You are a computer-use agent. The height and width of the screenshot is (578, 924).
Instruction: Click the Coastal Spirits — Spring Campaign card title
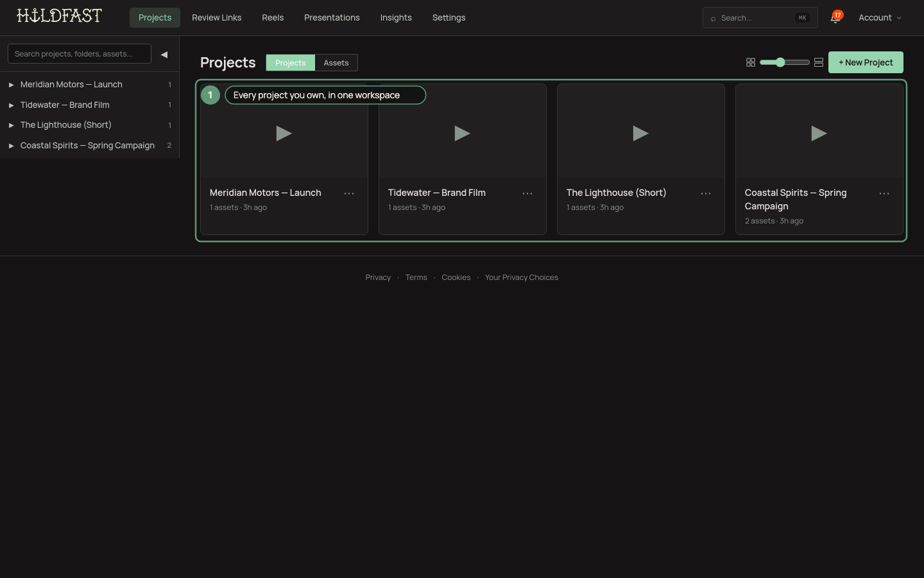[x=796, y=199]
